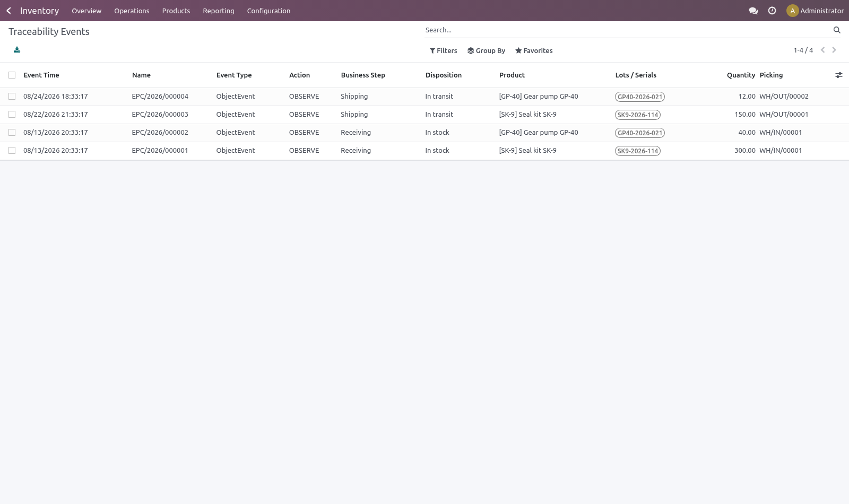This screenshot has width=849, height=504.
Task: Click the search magnifier icon
Action: click(837, 30)
